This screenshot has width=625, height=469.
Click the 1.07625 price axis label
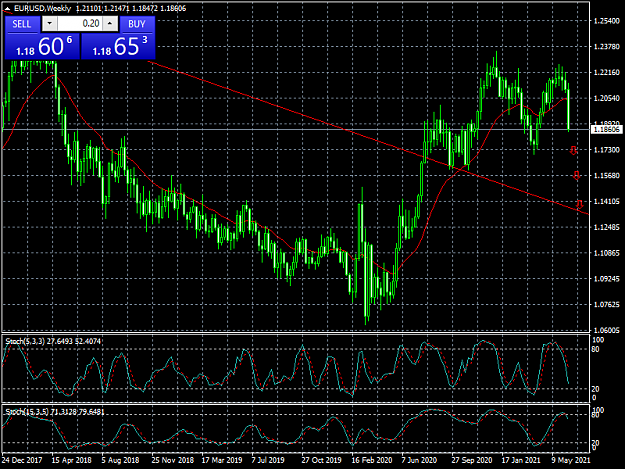click(607, 305)
